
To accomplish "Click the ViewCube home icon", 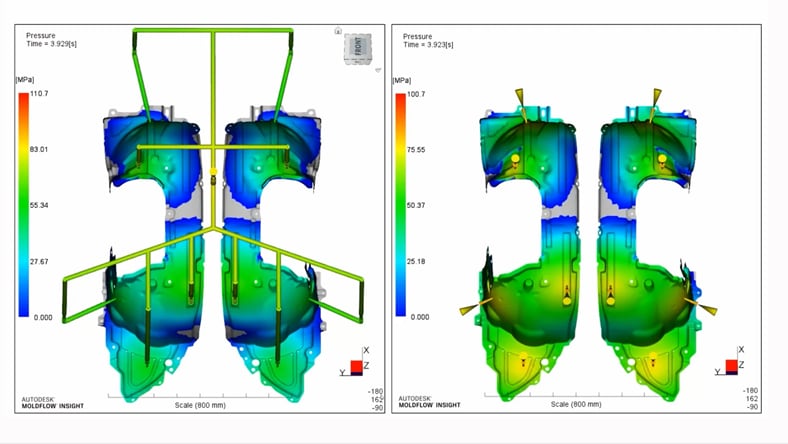I will [338, 31].
